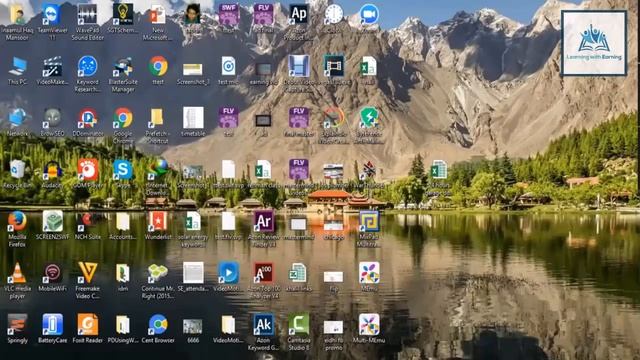Open the Accounts folder

[x=123, y=221]
